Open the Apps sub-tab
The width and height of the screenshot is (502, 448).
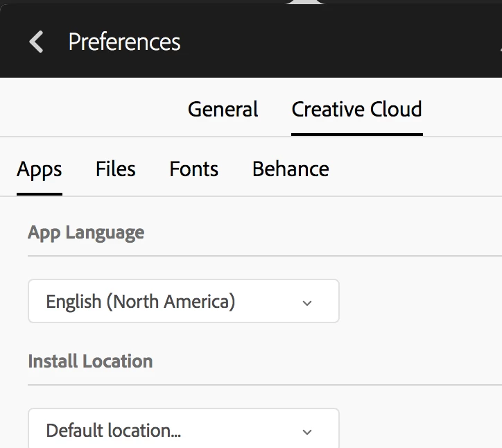[x=40, y=169]
